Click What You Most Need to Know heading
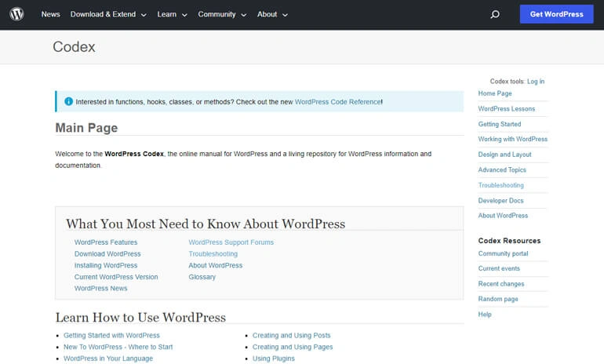 [206, 224]
